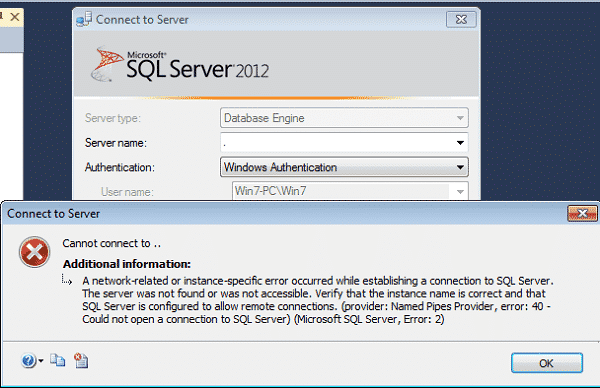This screenshot has width=600, height=388.
Task: Click the 'Server name:' label
Action: point(116,143)
